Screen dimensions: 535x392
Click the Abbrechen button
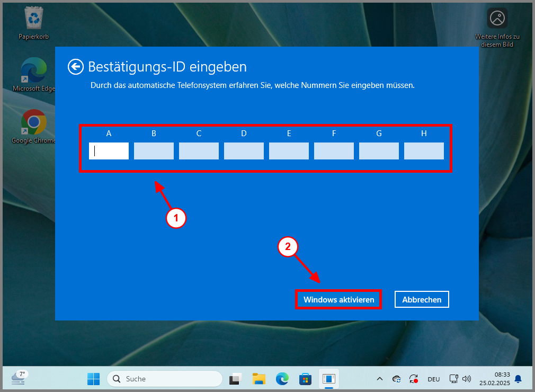[422, 299]
